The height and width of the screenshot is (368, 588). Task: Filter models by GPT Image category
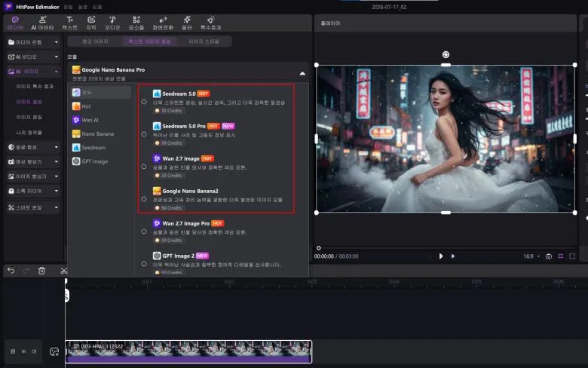point(100,161)
